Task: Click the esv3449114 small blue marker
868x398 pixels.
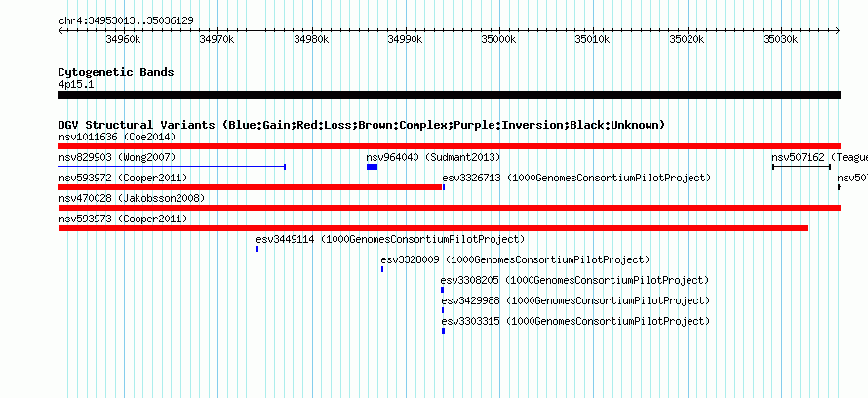Action: [x=257, y=249]
